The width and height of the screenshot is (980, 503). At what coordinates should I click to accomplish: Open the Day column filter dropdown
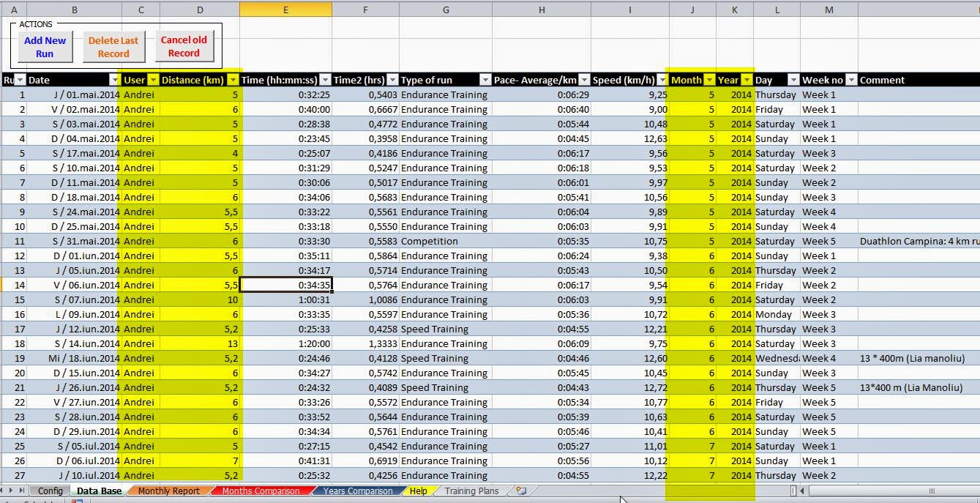[x=793, y=80]
